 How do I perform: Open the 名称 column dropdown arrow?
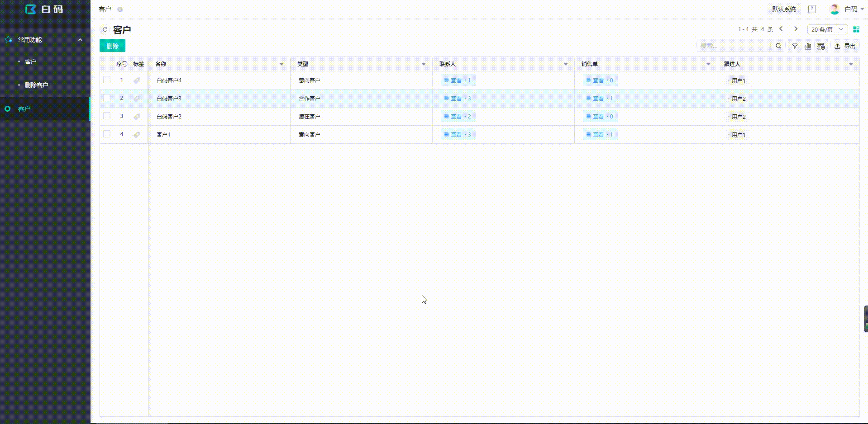pos(281,64)
